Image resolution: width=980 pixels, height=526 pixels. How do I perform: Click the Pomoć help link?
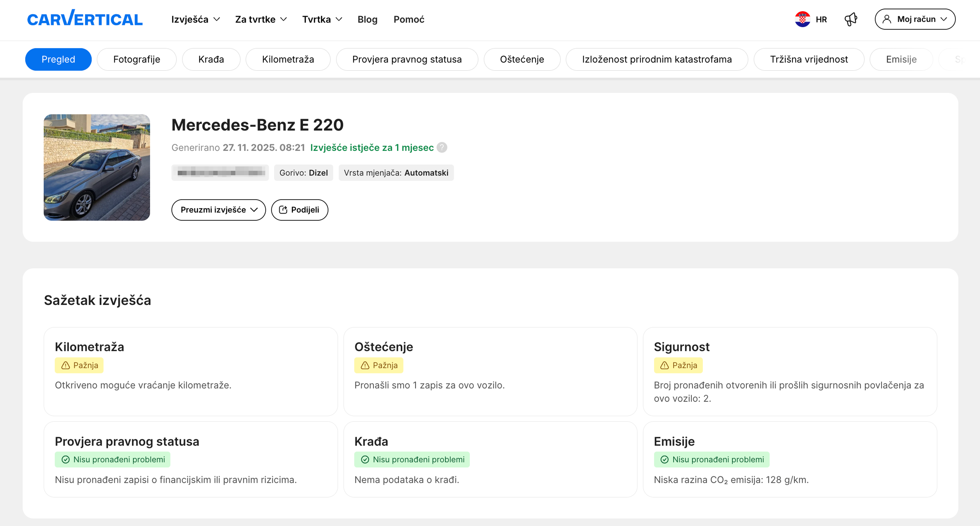(409, 19)
